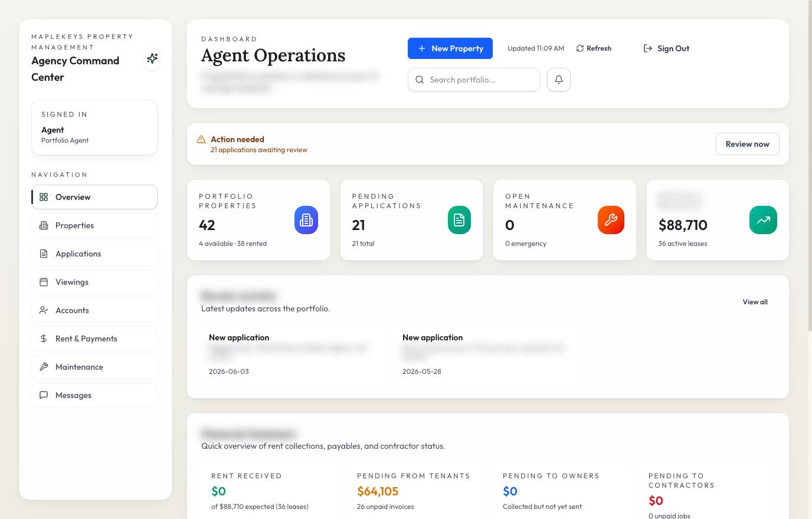Click the '21 applications awaiting review' text

(x=259, y=150)
